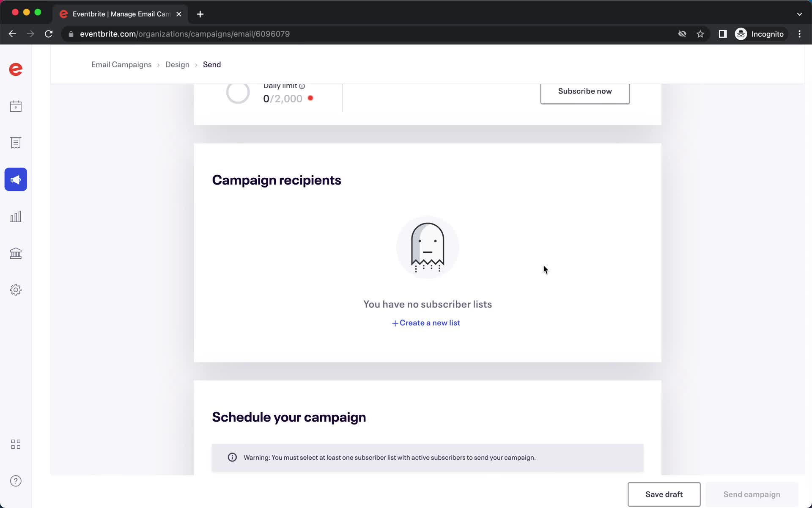Open the Calendar/Events icon in sidebar
This screenshot has width=812, height=508.
pyautogui.click(x=16, y=106)
